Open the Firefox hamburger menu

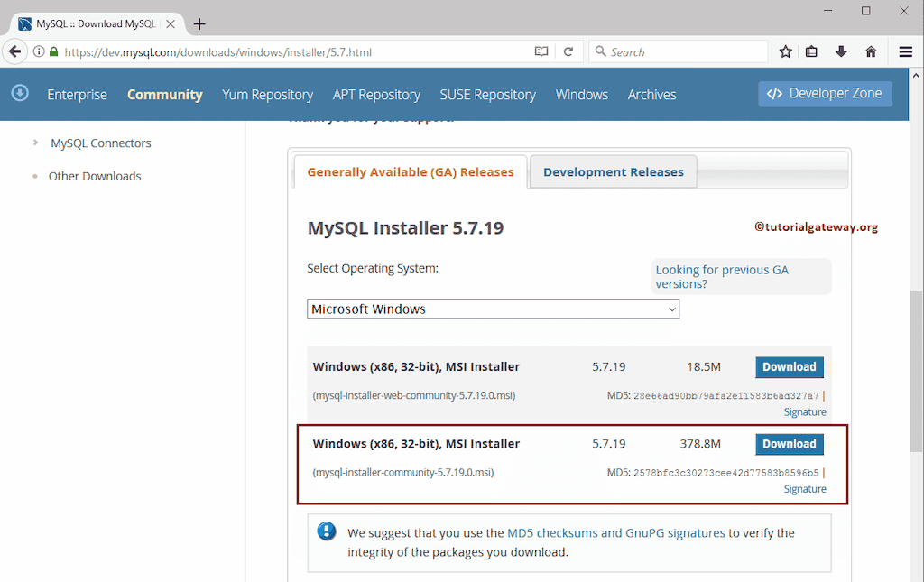pos(905,51)
